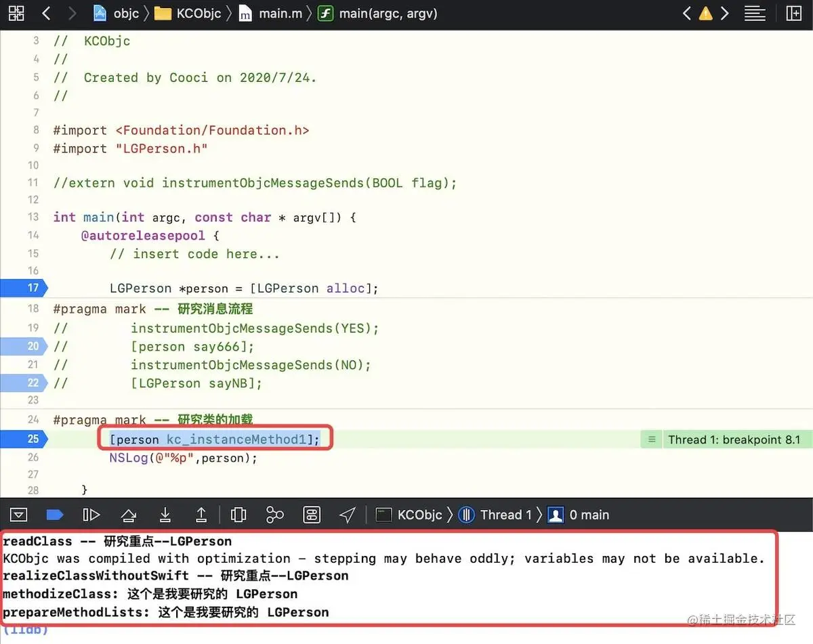Image resolution: width=813 pixels, height=644 pixels.
Task: Toggle the breakpoint on line 25
Action: 23,439
